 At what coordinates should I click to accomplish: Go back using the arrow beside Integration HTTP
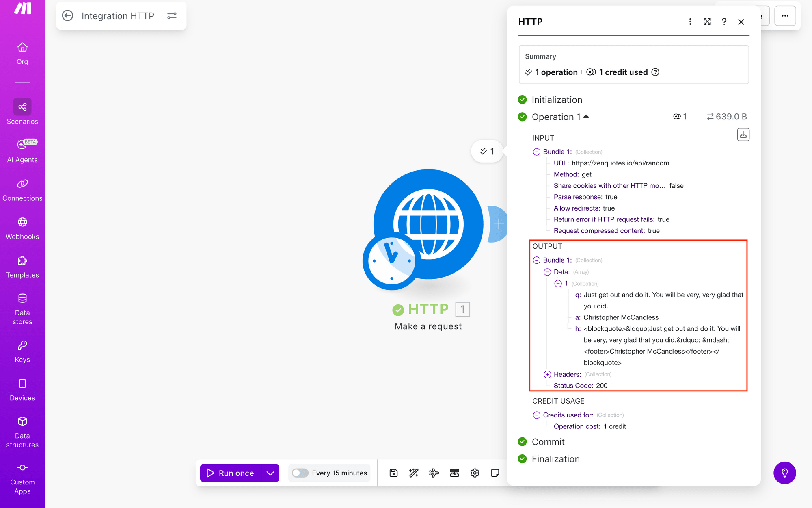67,16
